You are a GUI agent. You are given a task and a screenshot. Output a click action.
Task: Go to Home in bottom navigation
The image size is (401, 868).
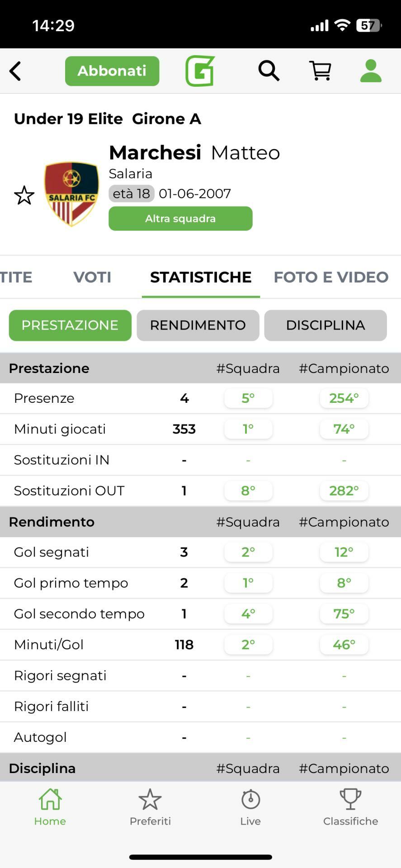[x=50, y=807]
